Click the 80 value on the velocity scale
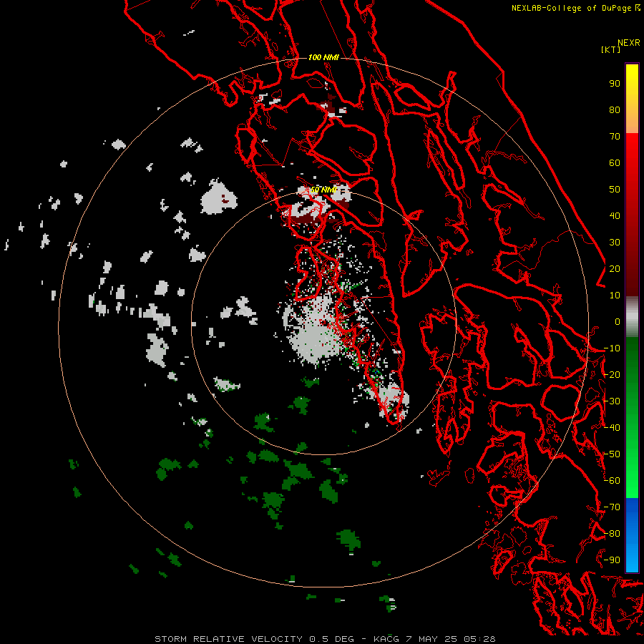Screen dimensions: 644x644 point(615,109)
